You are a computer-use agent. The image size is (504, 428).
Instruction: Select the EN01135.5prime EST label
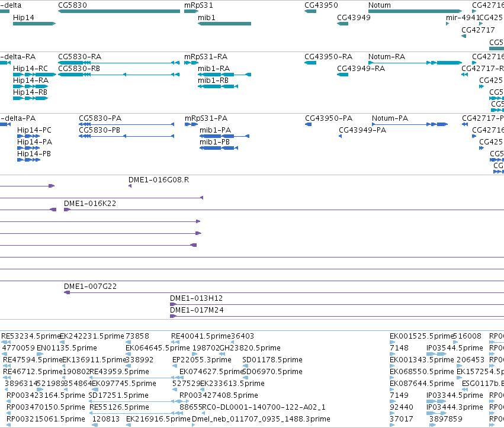pyautogui.click(x=67, y=348)
